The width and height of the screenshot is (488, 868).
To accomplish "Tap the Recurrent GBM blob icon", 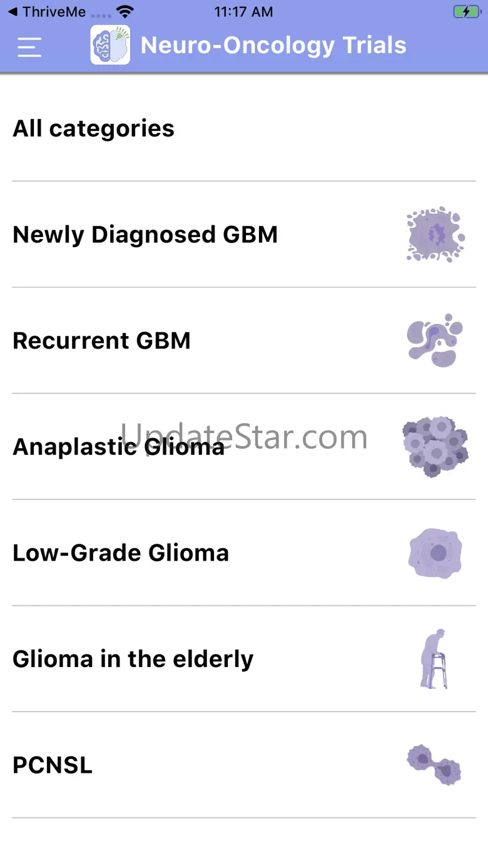I will 435,340.
